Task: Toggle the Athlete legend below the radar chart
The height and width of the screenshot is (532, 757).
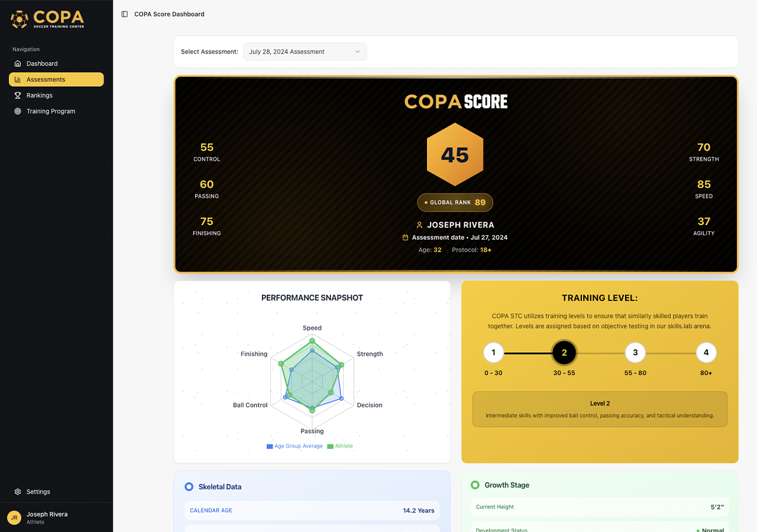Action: point(341,446)
